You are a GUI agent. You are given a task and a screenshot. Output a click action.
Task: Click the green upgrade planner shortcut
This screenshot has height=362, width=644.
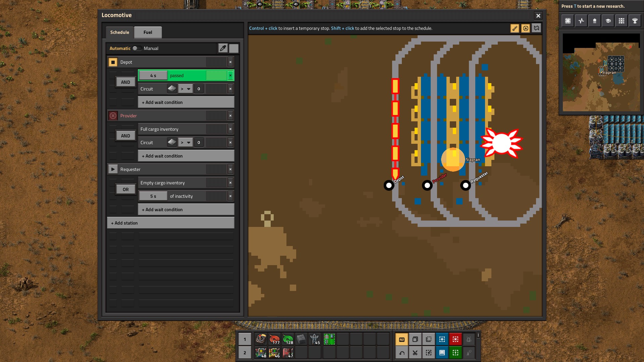(x=455, y=353)
